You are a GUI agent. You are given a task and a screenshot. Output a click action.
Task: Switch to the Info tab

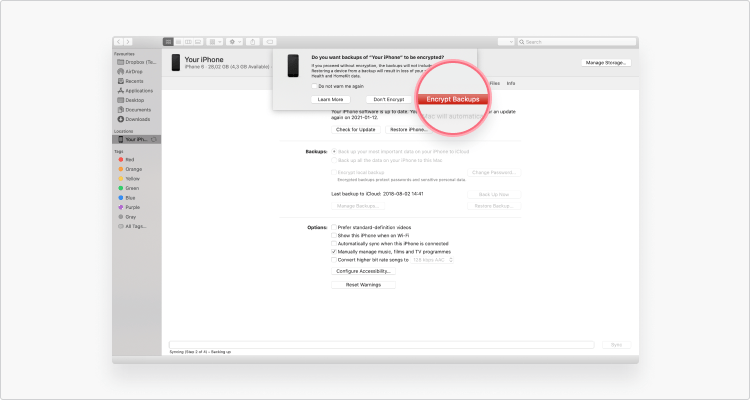click(x=511, y=83)
